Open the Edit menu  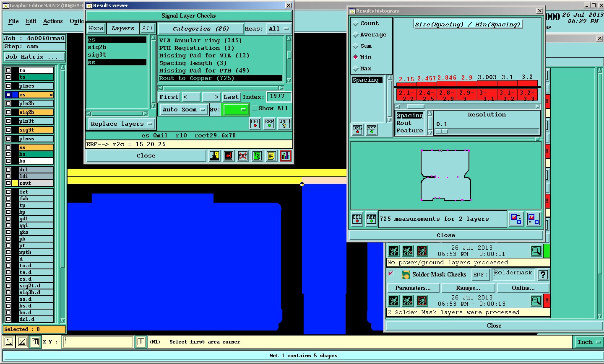(x=31, y=21)
